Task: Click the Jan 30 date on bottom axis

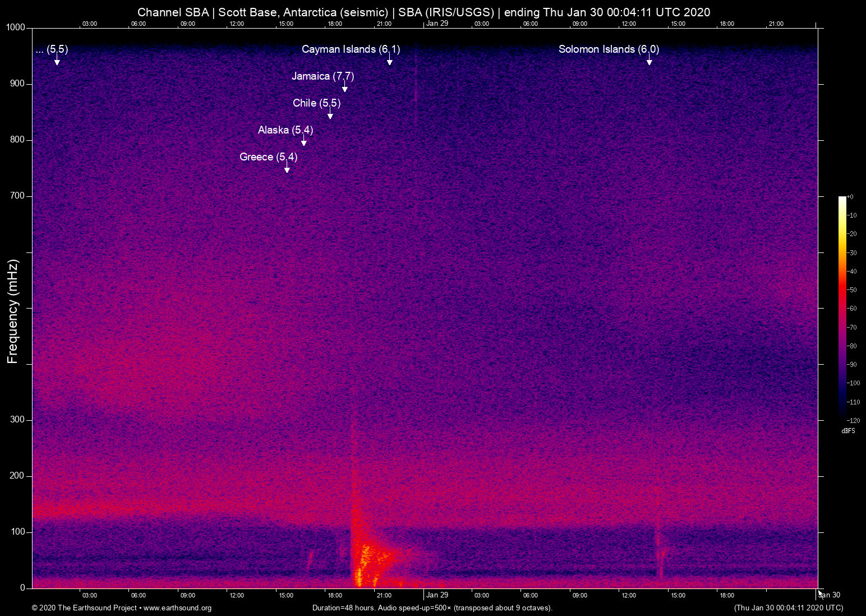Action: 830,595
